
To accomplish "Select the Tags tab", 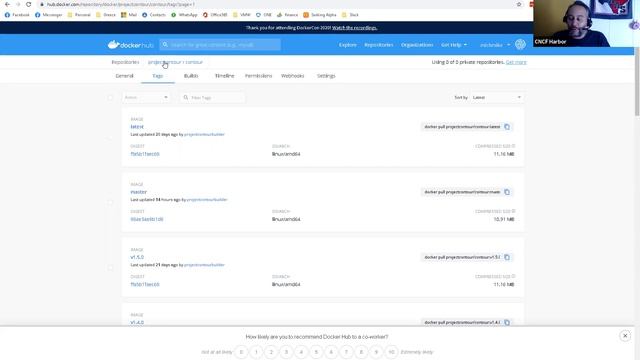I will point(158,76).
